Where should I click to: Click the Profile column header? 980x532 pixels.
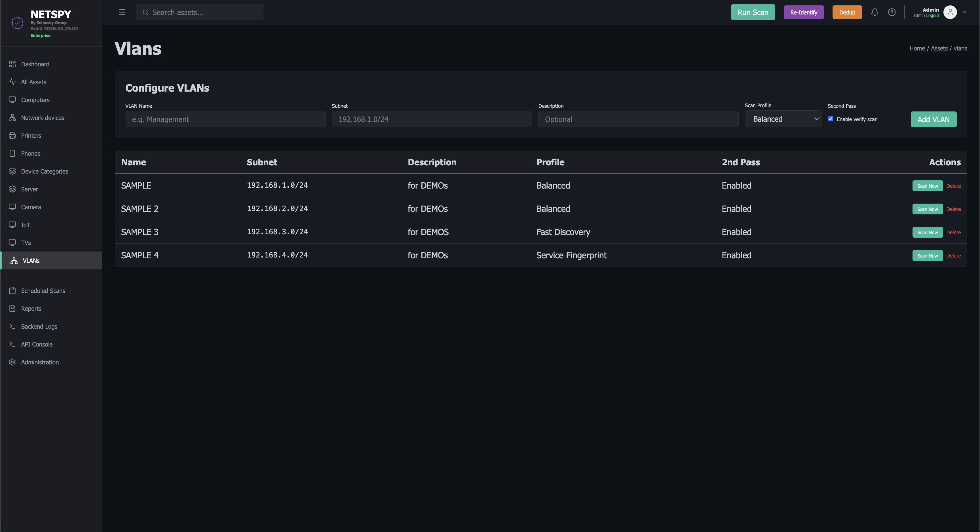(550, 162)
